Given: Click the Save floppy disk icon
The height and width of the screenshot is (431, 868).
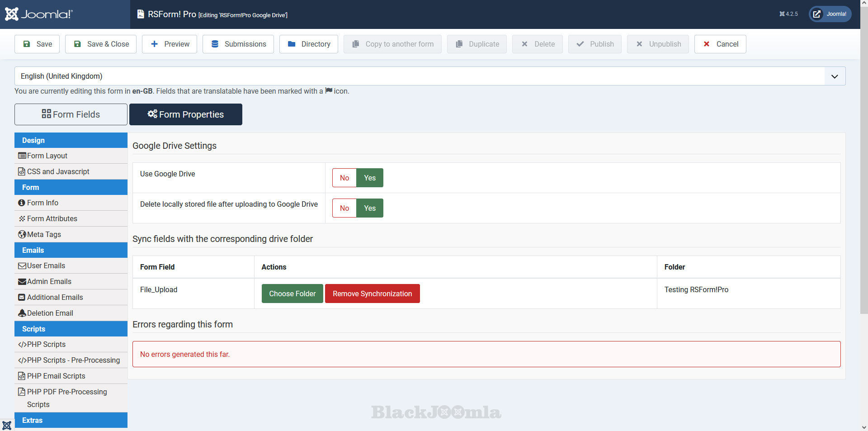Looking at the screenshot, I should [x=27, y=44].
